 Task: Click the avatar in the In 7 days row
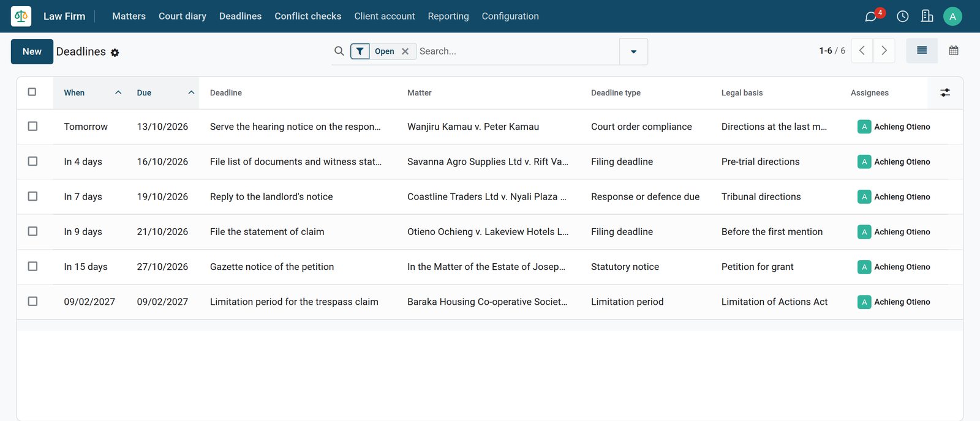[864, 196]
